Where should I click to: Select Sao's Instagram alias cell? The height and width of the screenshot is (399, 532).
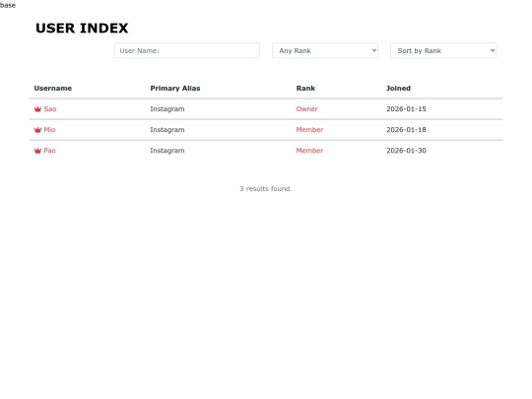(x=167, y=109)
